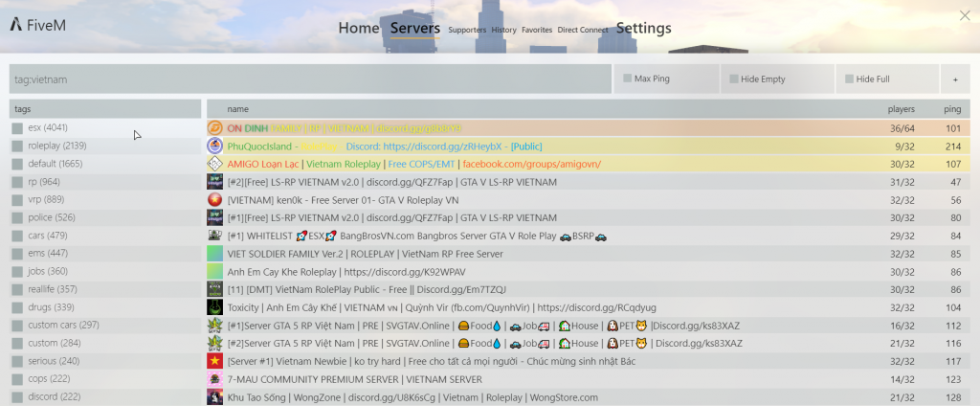Open the Home tab
The height and width of the screenshot is (406, 980).
pyautogui.click(x=359, y=29)
